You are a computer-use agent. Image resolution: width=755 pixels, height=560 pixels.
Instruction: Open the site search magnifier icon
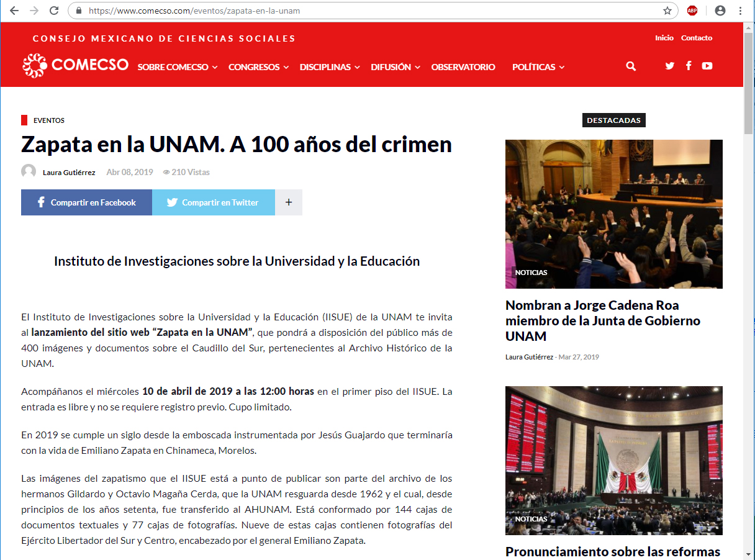coord(631,66)
